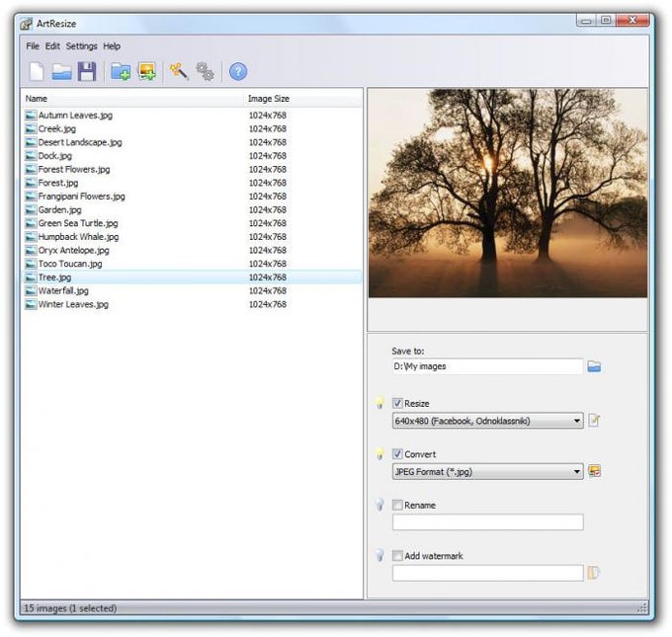Click the ArtResize title bar app icon
Image resolution: width=672 pixels, height=637 pixels.
pyautogui.click(x=26, y=24)
